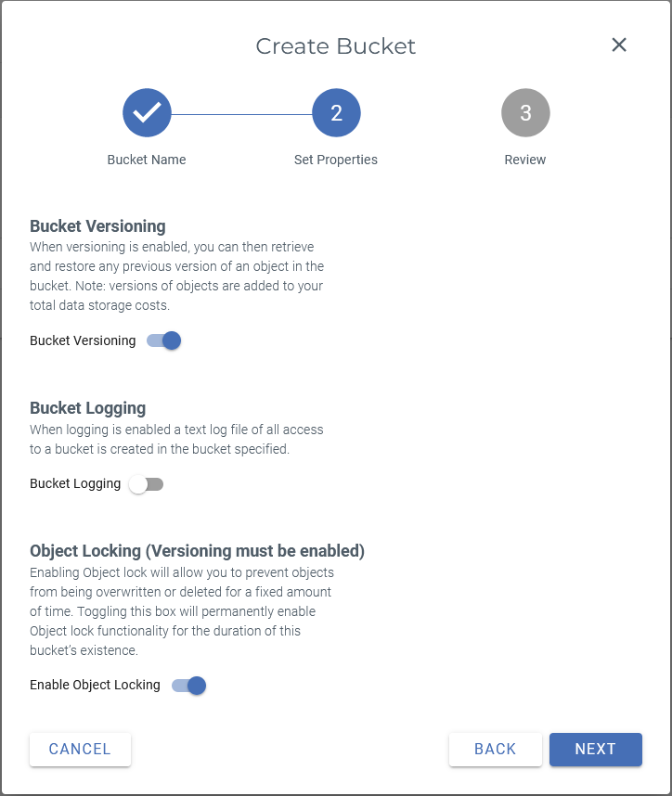The image size is (672, 796).
Task: Proceed with the Next button
Action: pos(595,750)
